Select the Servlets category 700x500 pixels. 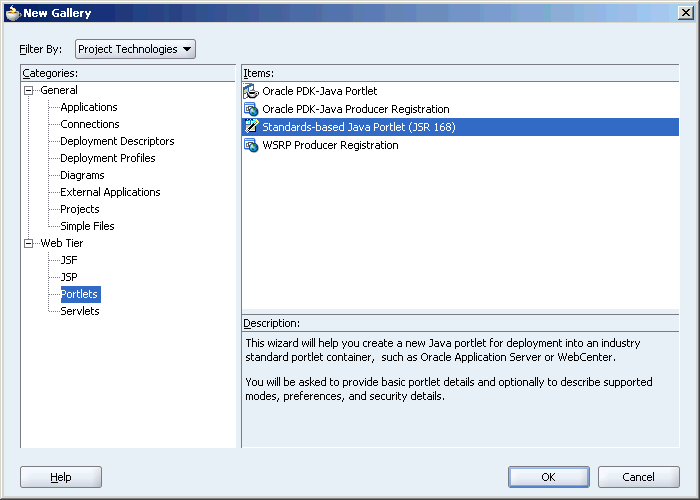[x=79, y=311]
